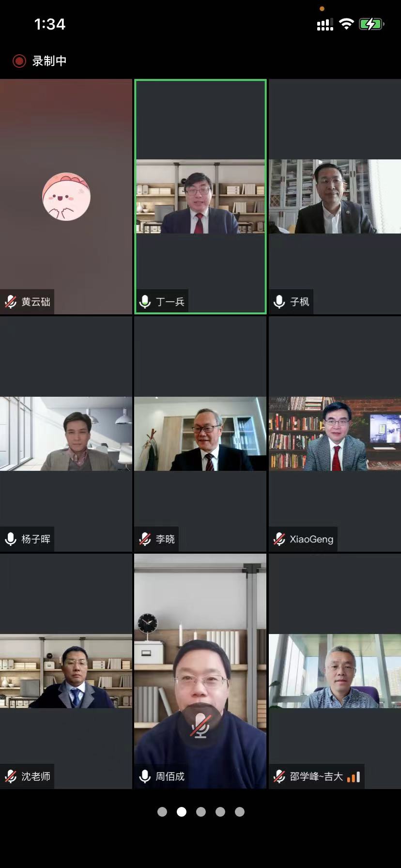
Task: Tap the cellular signal bars icon
Action: coord(325,25)
